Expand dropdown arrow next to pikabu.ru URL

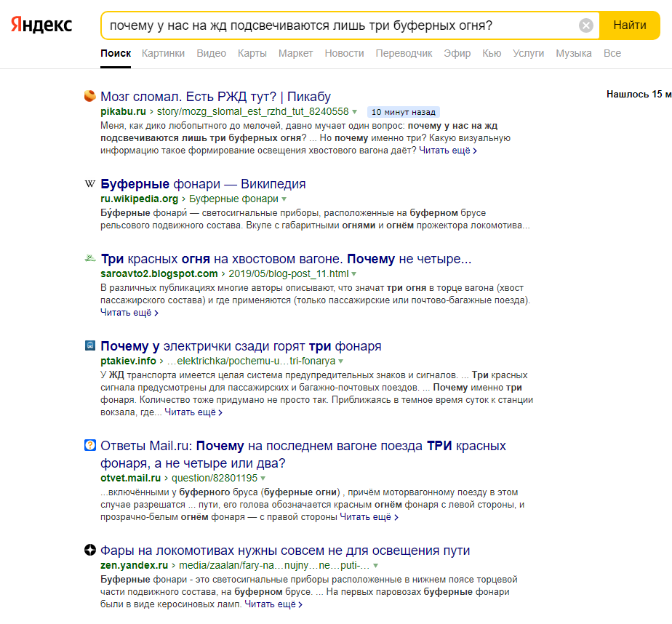click(x=354, y=112)
